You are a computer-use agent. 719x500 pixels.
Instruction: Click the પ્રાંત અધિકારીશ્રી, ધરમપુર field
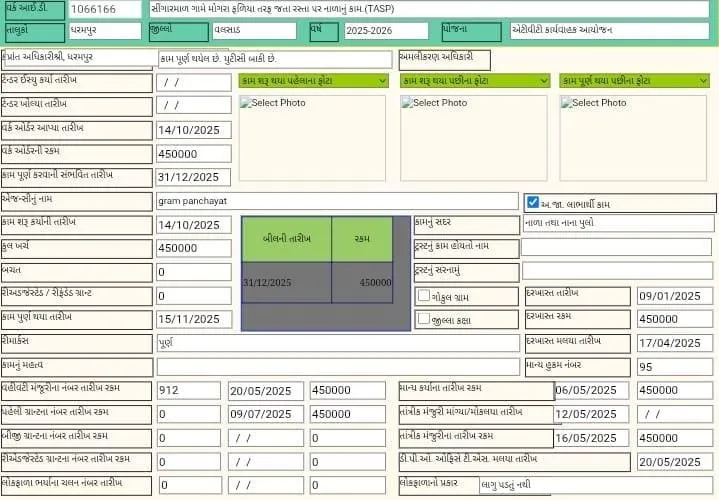click(81, 58)
